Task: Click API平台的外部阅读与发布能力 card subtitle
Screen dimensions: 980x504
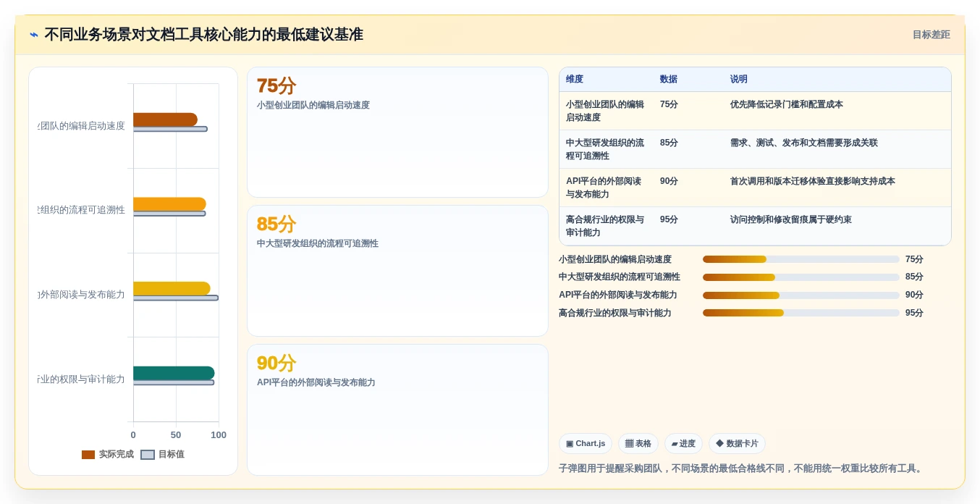Action: (x=316, y=382)
